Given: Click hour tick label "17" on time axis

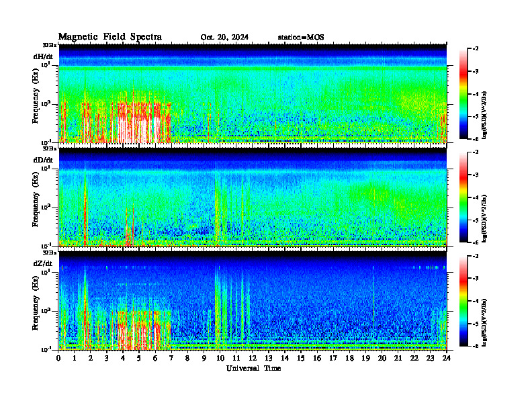Looking at the screenshot, I should pyautogui.click(x=333, y=358).
